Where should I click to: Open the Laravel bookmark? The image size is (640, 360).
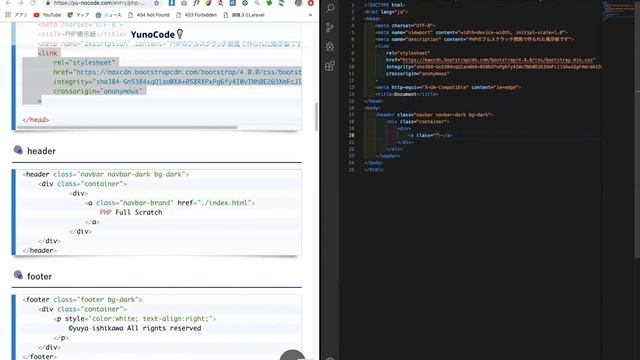pyautogui.click(x=244, y=15)
